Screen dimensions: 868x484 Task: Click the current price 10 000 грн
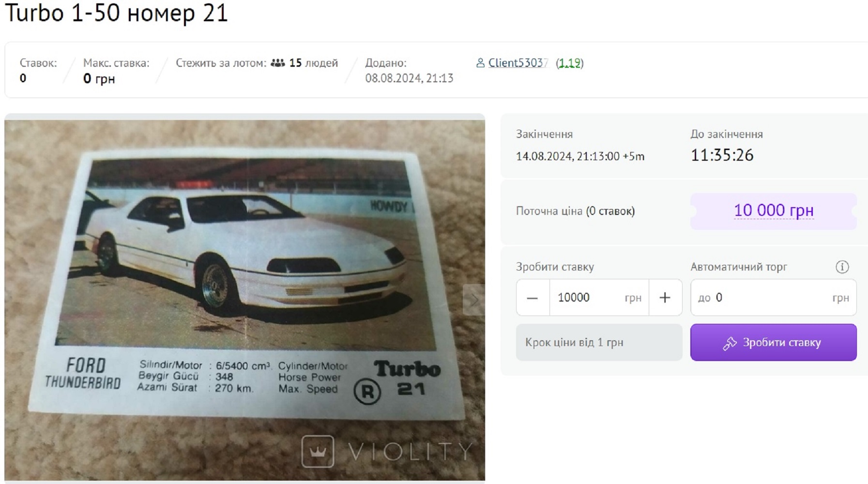pos(774,211)
